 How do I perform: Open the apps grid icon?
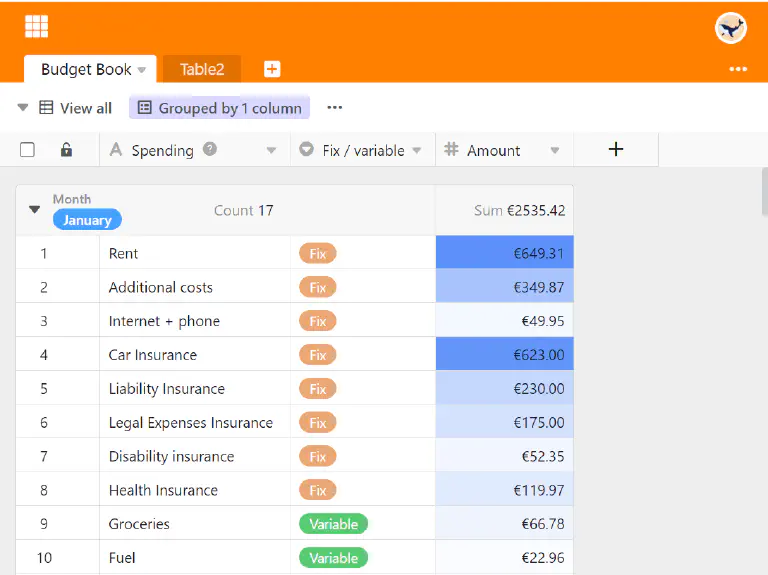pyautogui.click(x=37, y=27)
